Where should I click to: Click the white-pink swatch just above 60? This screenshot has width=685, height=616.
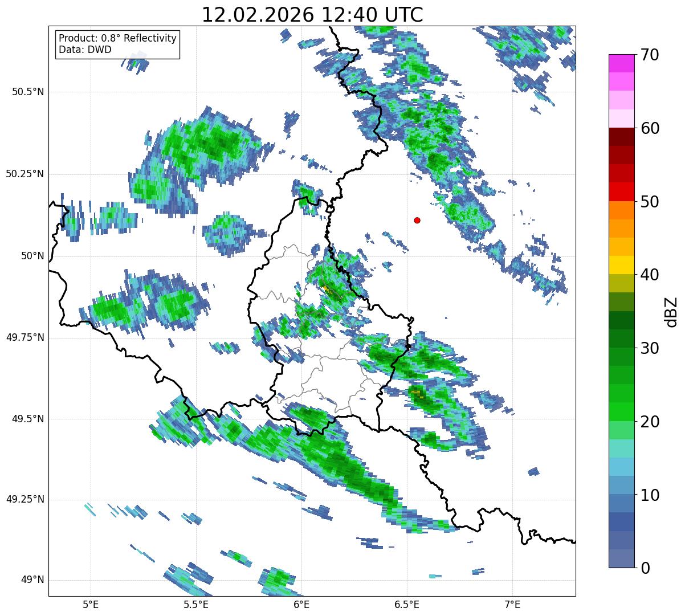click(622, 119)
